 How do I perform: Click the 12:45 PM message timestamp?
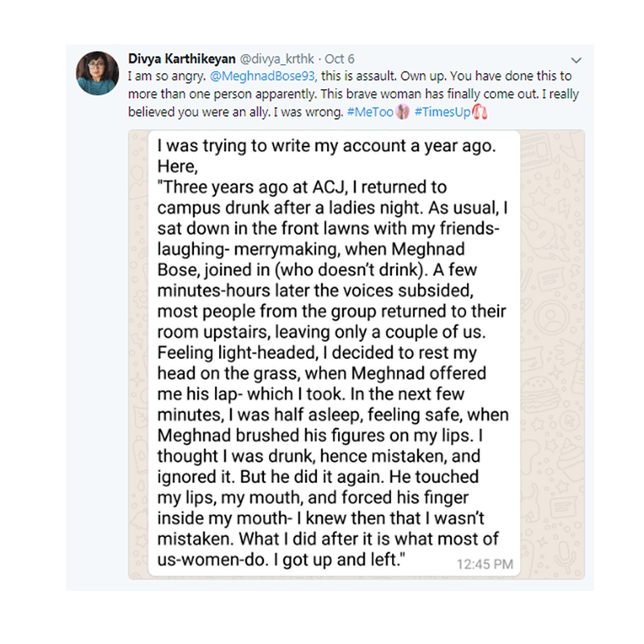click(485, 564)
